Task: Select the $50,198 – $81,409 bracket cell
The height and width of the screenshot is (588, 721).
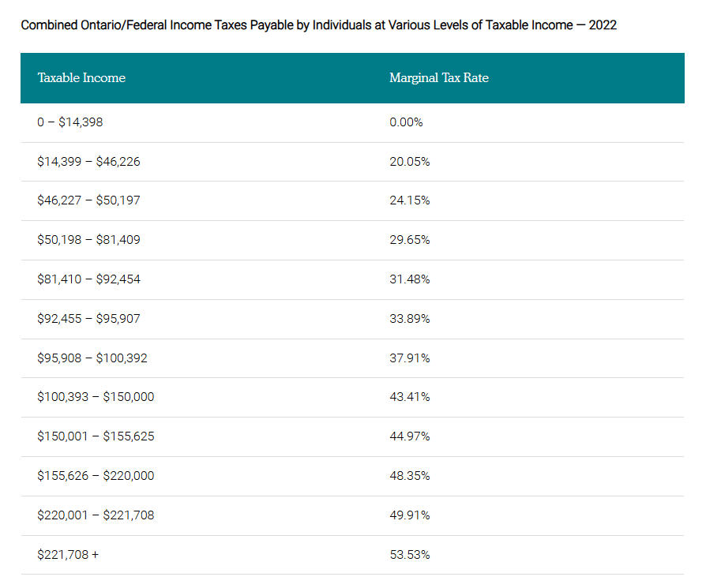Action: (88, 240)
